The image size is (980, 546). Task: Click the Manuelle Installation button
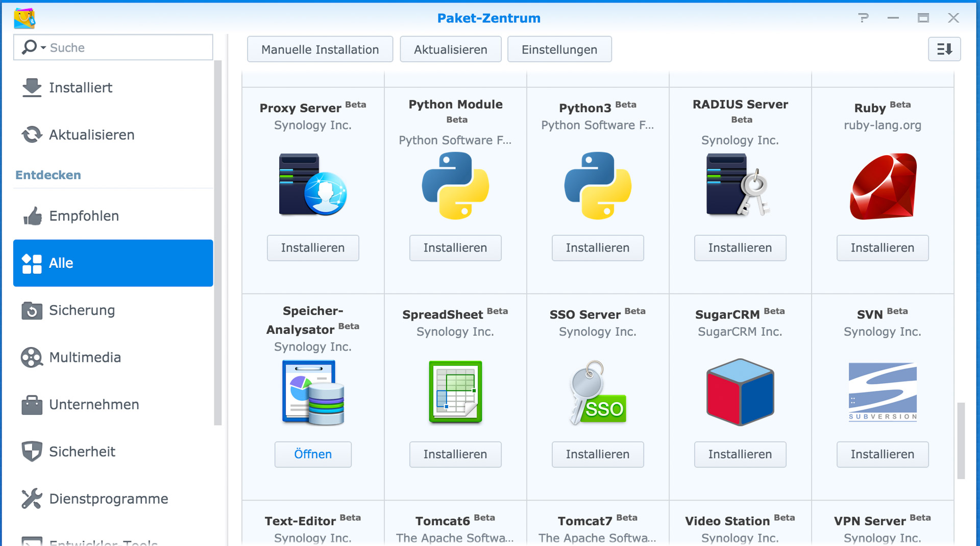(320, 49)
